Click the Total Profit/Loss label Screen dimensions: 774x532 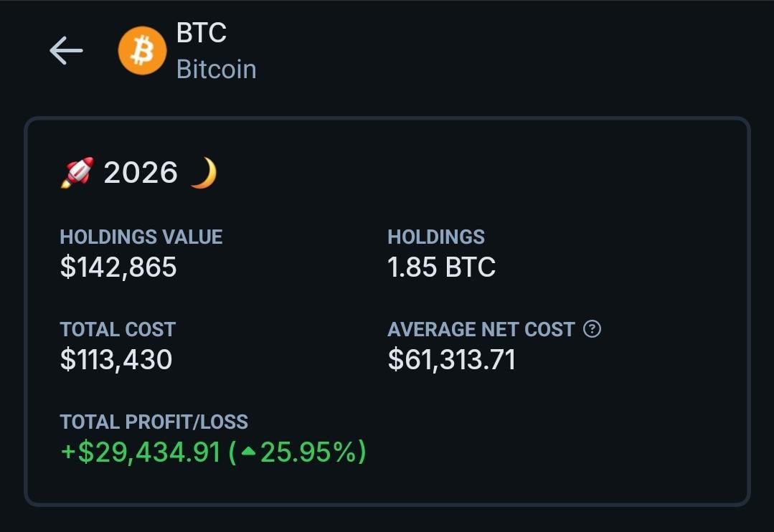[154, 422]
